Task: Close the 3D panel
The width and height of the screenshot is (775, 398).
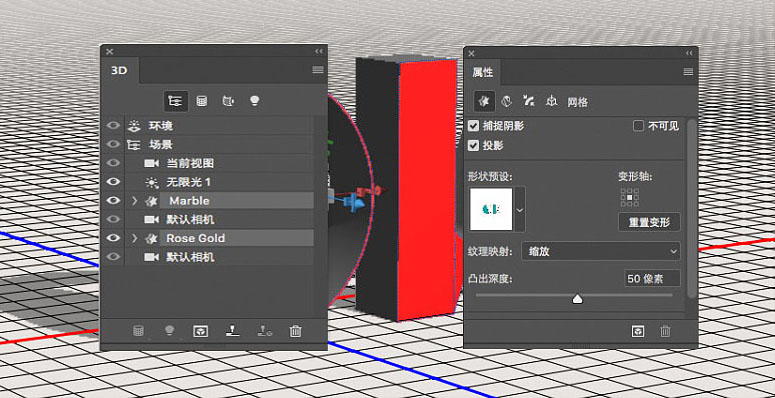Action: coord(110,51)
